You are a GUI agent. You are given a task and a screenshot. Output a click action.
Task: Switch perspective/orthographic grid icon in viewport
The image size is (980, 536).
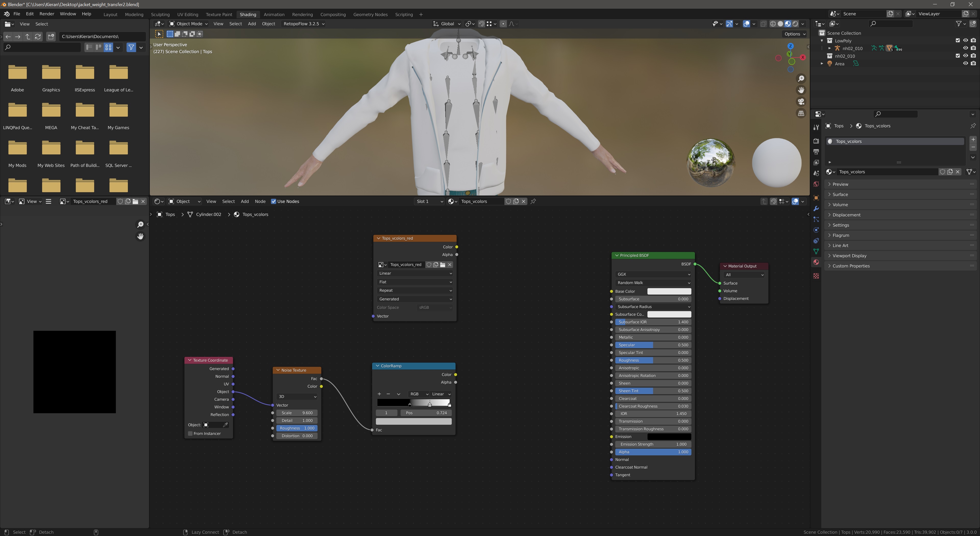point(801,113)
